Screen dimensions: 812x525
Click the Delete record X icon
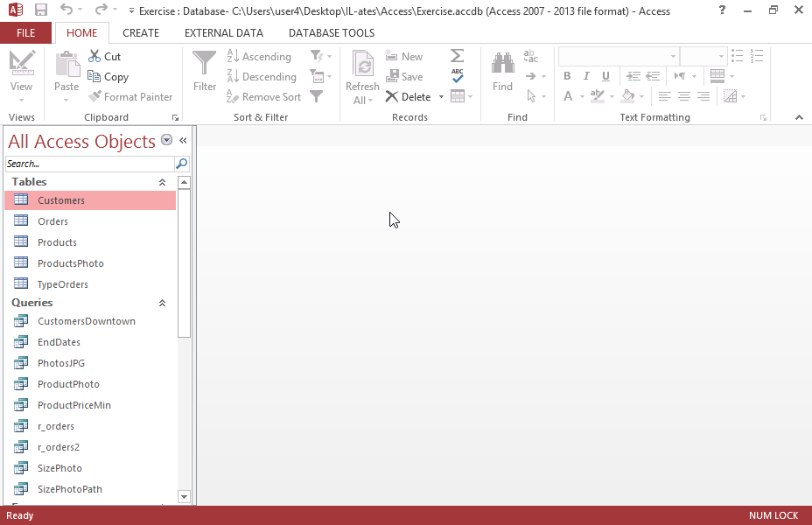[392, 97]
